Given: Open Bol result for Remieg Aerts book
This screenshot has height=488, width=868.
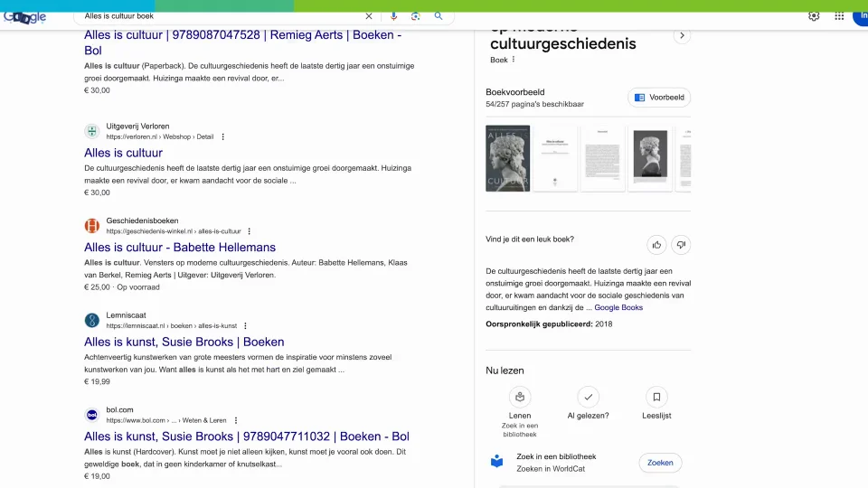Looking at the screenshot, I should click(x=242, y=42).
